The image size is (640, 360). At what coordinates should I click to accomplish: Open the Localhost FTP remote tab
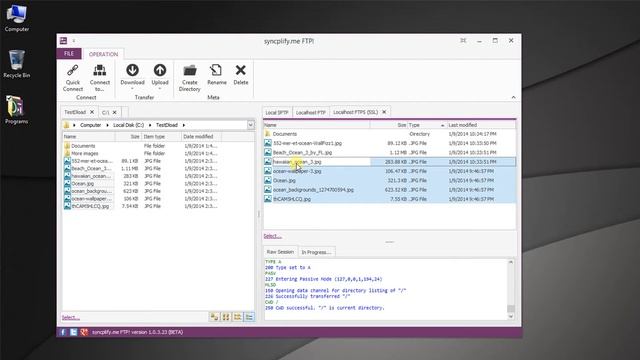point(311,112)
